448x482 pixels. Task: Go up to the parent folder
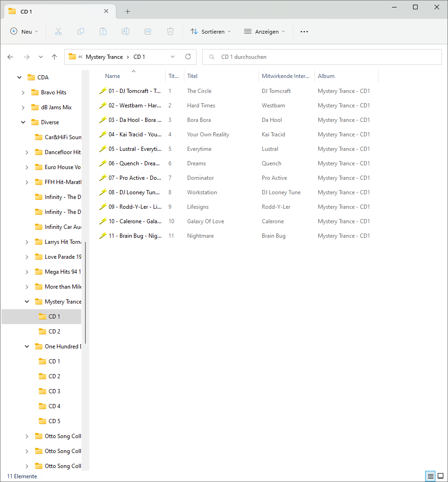click(x=54, y=57)
